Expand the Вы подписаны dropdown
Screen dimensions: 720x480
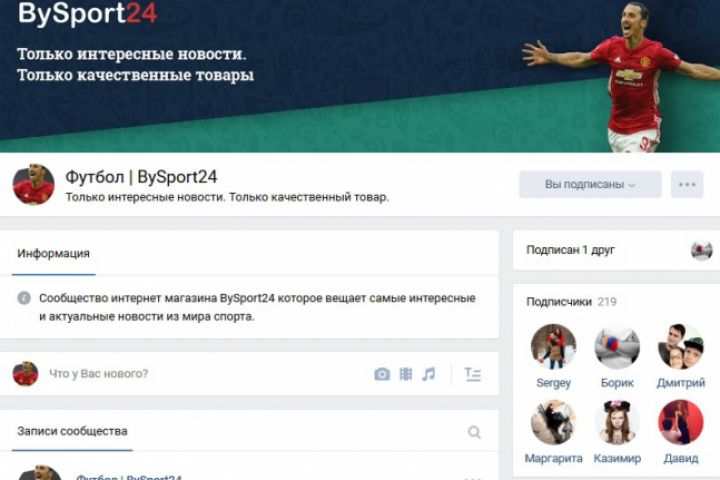tap(590, 185)
